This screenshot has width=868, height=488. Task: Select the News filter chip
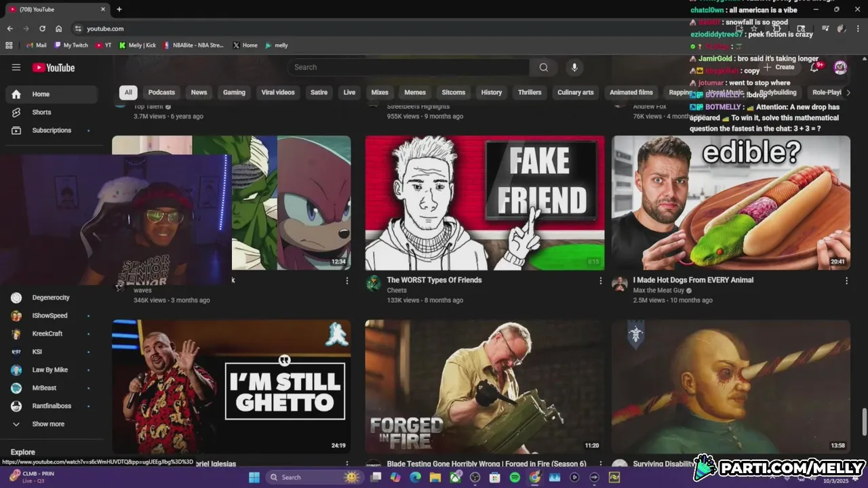click(199, 92)
